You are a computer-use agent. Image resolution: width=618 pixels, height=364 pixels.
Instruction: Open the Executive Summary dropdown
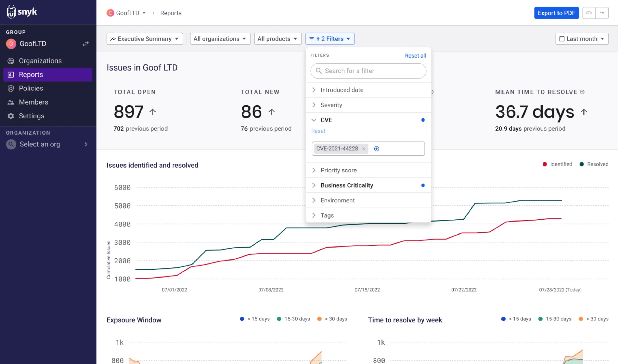point(145,39)
